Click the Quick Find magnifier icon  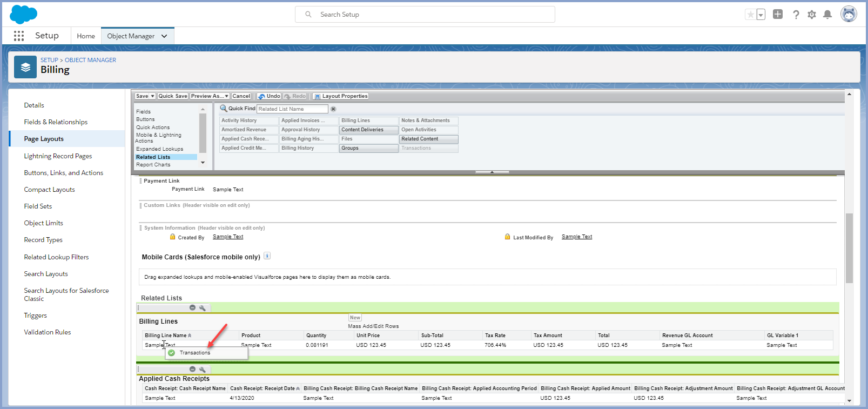(224, 108)
